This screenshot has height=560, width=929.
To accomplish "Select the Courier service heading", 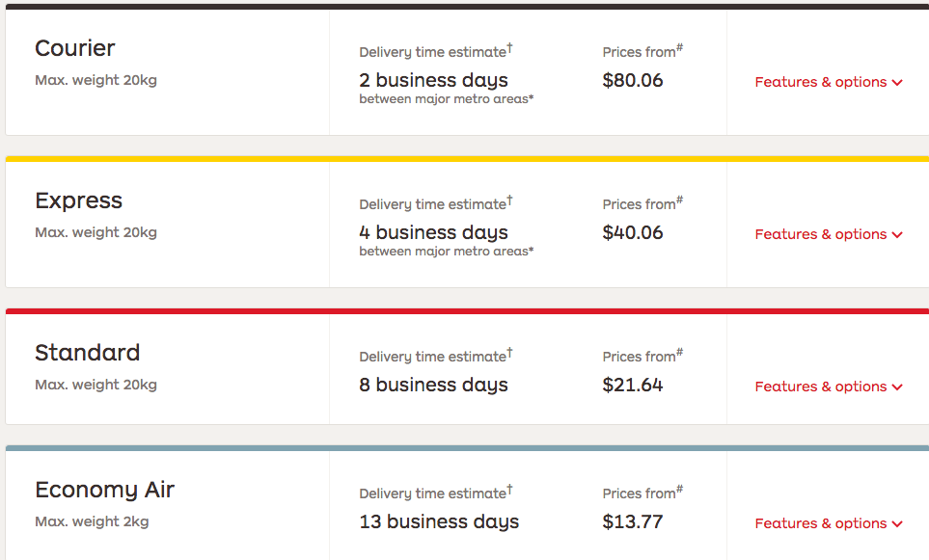I will tap(74, 48).
